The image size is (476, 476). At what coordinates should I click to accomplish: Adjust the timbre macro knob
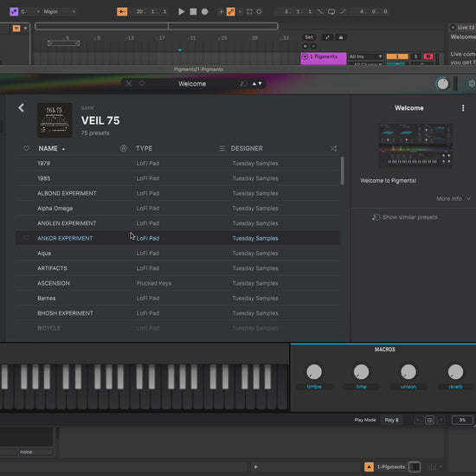[314, 372]
